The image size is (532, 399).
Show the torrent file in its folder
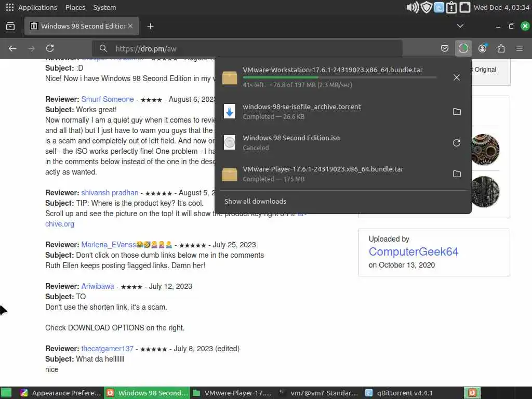pyautogui.click(x=457, y=111)
